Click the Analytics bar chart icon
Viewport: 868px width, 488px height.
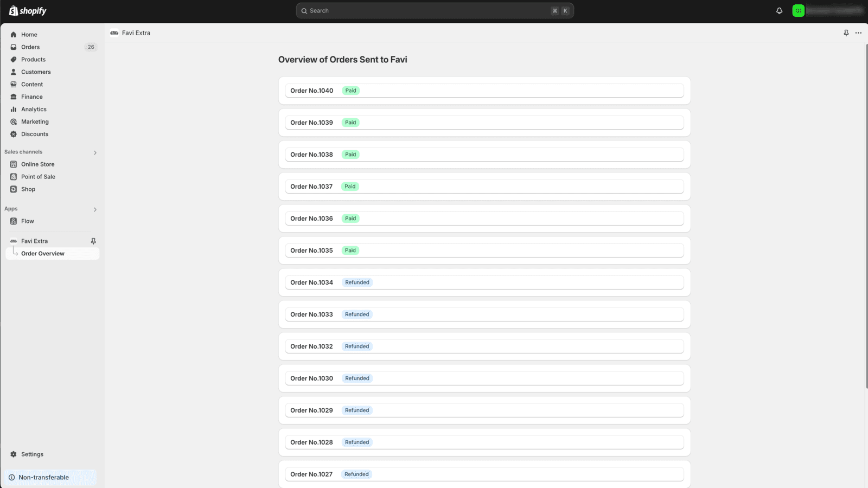point(14,110)
